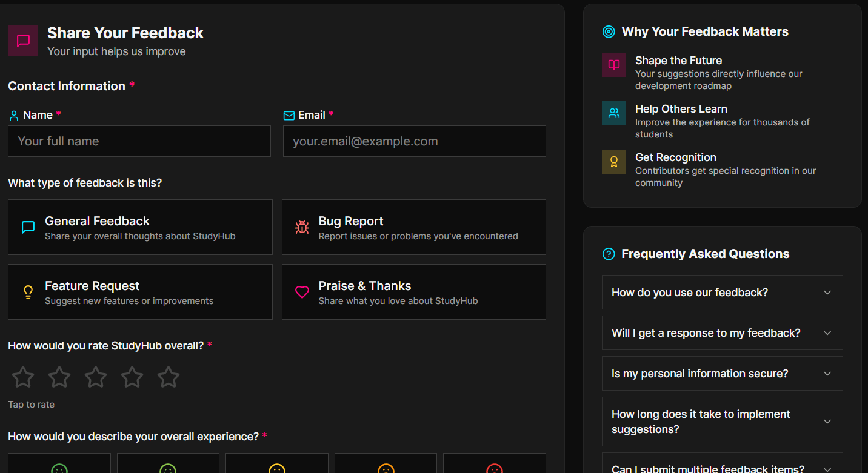
Task: Rate StudyHub two stars
Action: (x=59, y=377)
